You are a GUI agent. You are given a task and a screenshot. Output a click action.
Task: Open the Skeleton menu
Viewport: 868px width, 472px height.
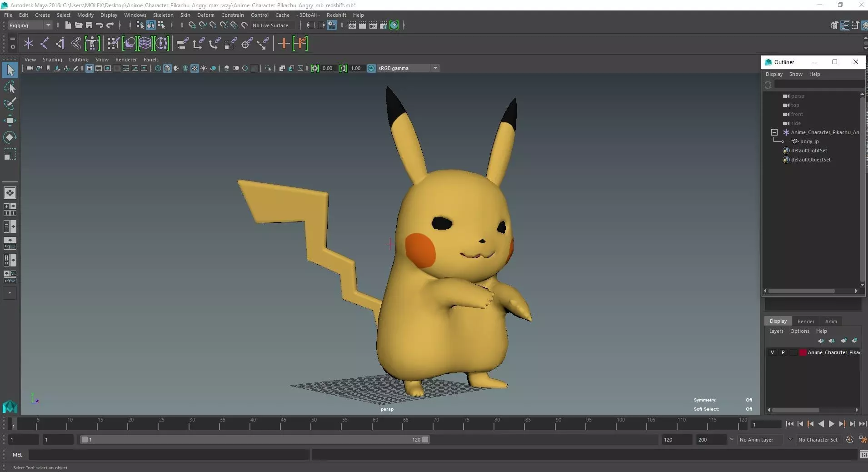pos(163,15)
